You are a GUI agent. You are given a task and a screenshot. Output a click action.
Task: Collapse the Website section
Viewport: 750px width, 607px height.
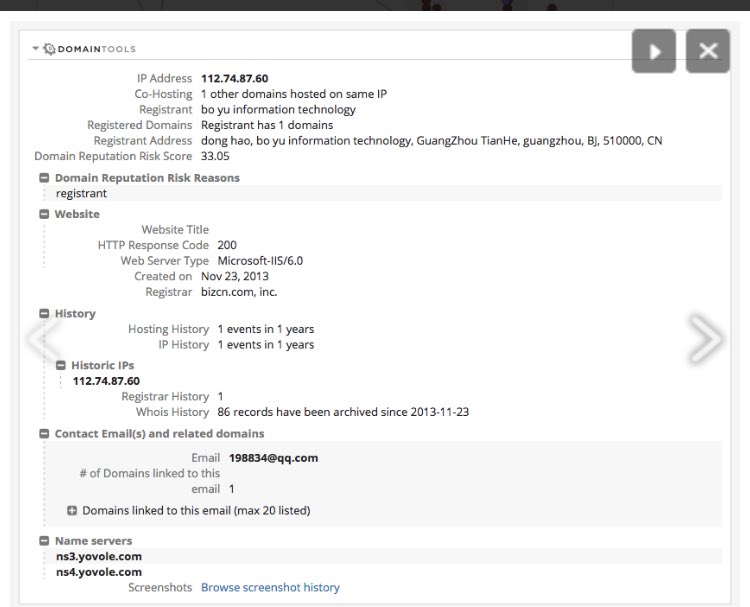[44, 214]
